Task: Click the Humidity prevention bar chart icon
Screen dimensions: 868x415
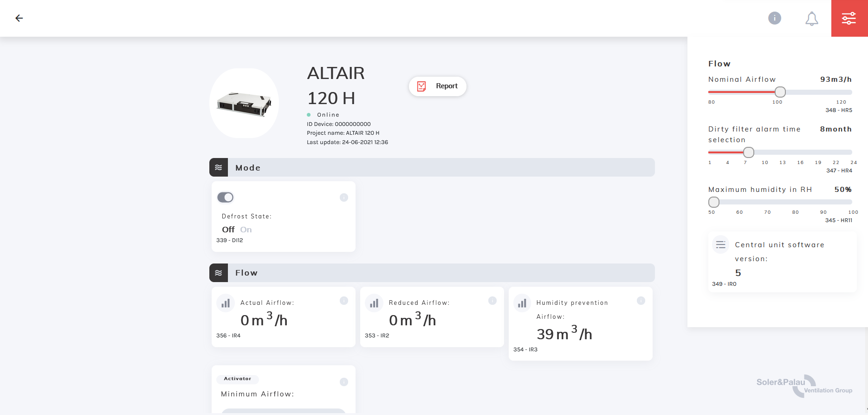Action: pyautogui.click(x=522, y=303)
